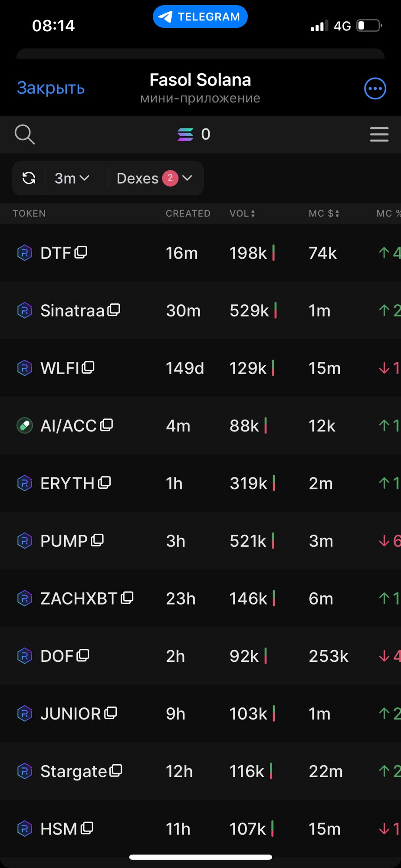Open the JUNIOR token row
Image resolution: width=401 pixels, height=868 pixels.
coord(200,713)
